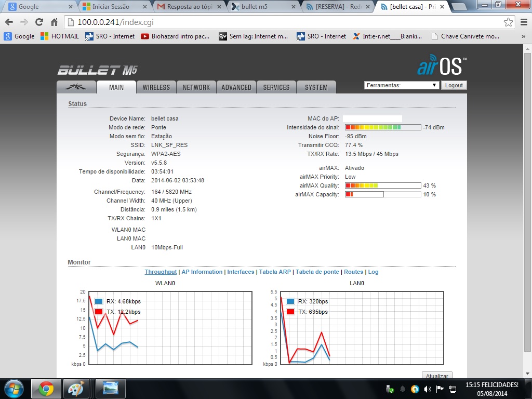Open the Interfaces monitor link

(x=241, y=272)
